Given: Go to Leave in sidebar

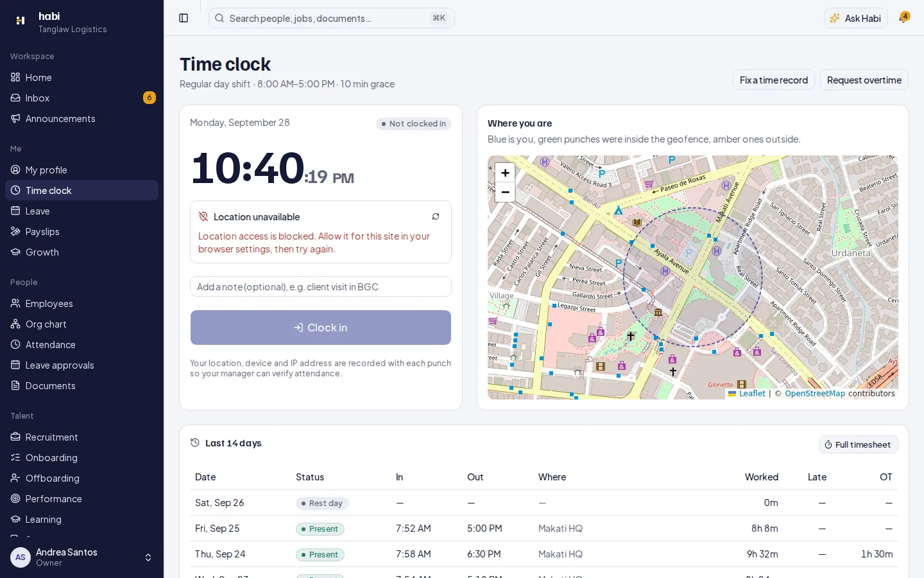Looking at the screenshot, I should 81,211.
